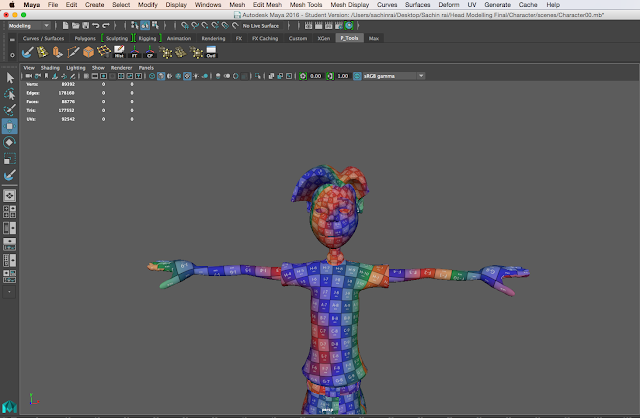Click the Del shelf button

211,52
